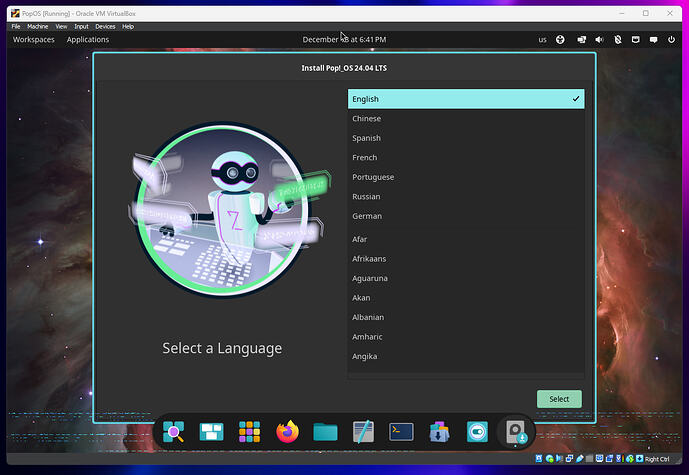Open the Files folder icon in dock

tap(325, 432)
